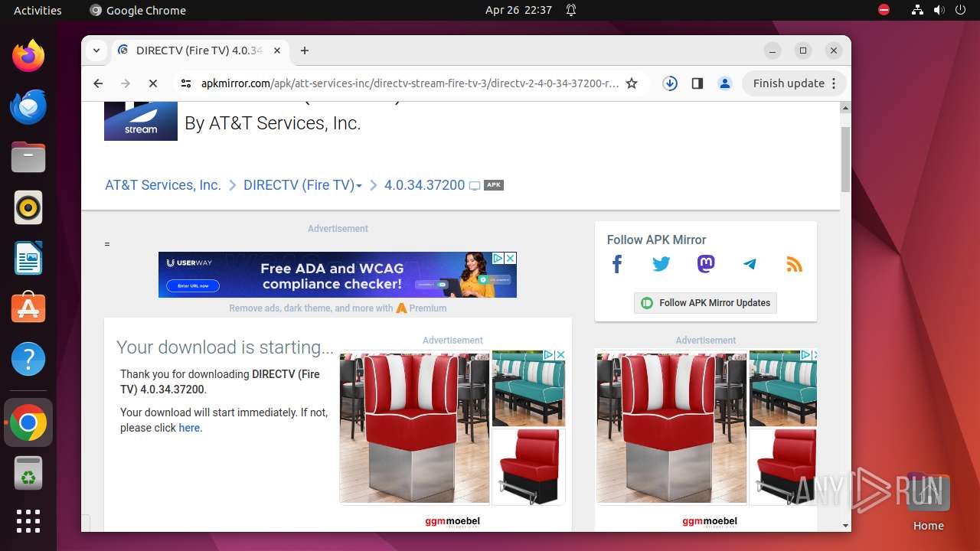
Task: Open the Trash in the dock
Action: pos(28,474)
